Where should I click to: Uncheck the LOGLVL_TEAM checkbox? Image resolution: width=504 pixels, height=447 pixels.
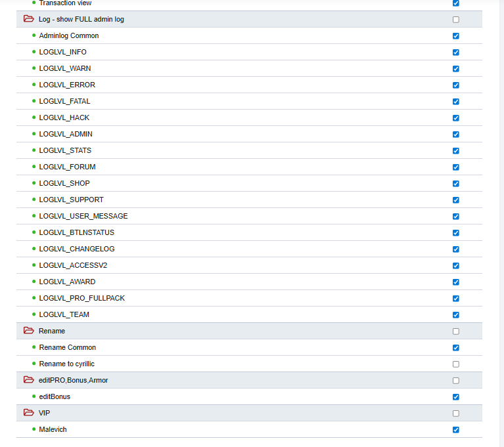[456, 314]
